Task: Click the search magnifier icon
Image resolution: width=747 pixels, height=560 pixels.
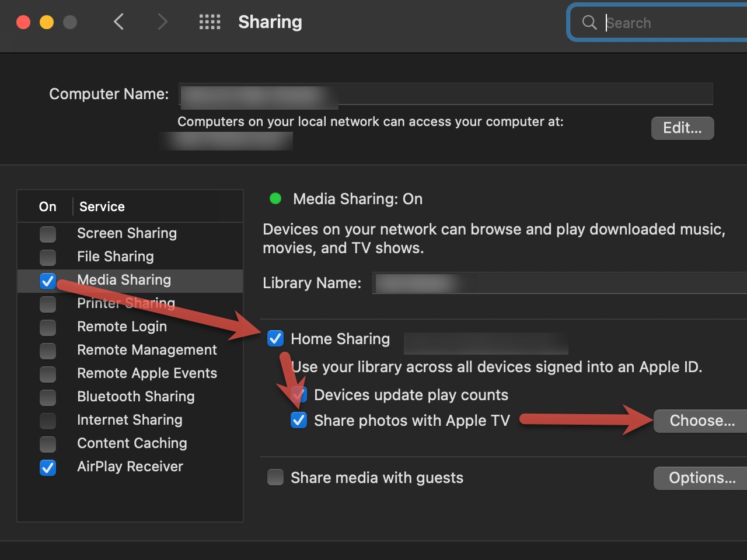Action: pos(589,23)
